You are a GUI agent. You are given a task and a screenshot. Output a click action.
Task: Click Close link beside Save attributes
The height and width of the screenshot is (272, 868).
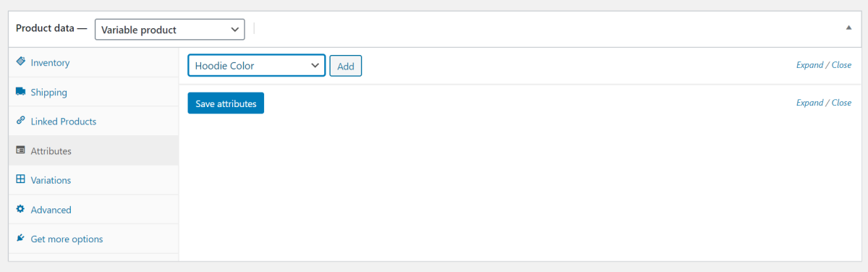click(841, 103)
